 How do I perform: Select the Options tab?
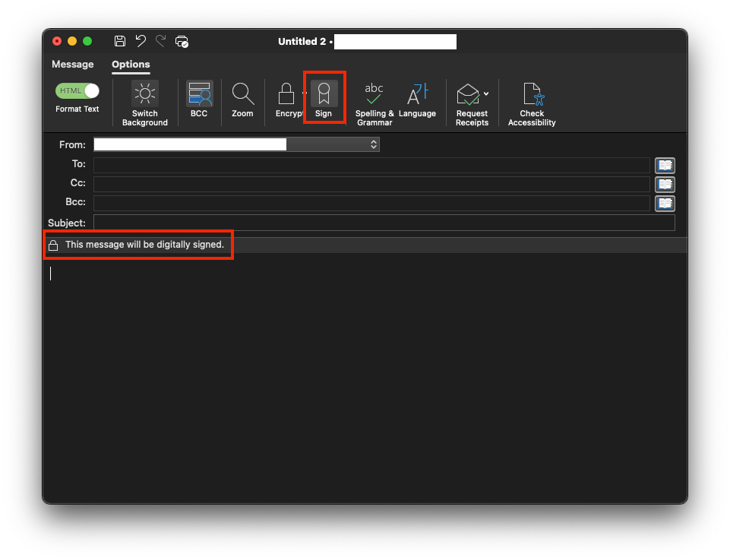(x=131, y=65)
